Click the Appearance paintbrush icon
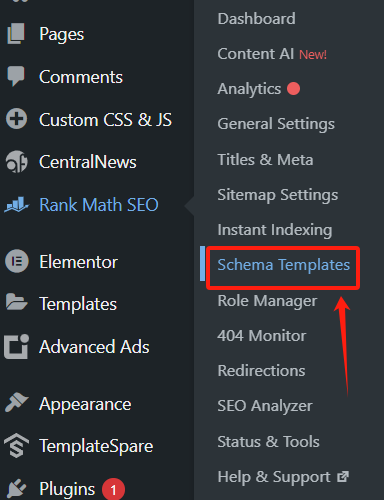 click(x=16, y=402)
